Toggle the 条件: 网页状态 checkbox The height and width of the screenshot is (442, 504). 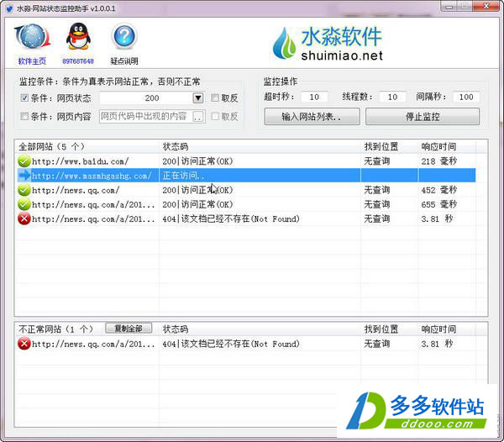24,98
